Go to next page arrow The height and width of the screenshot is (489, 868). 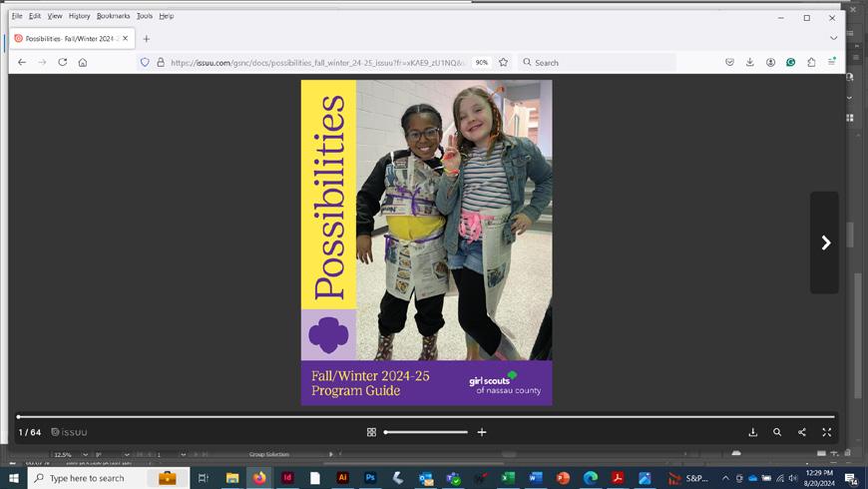(825, 243)
